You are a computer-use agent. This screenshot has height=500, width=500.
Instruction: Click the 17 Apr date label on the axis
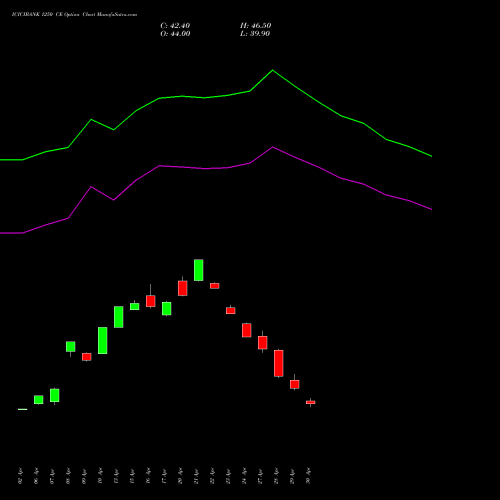tap(165, 476)
